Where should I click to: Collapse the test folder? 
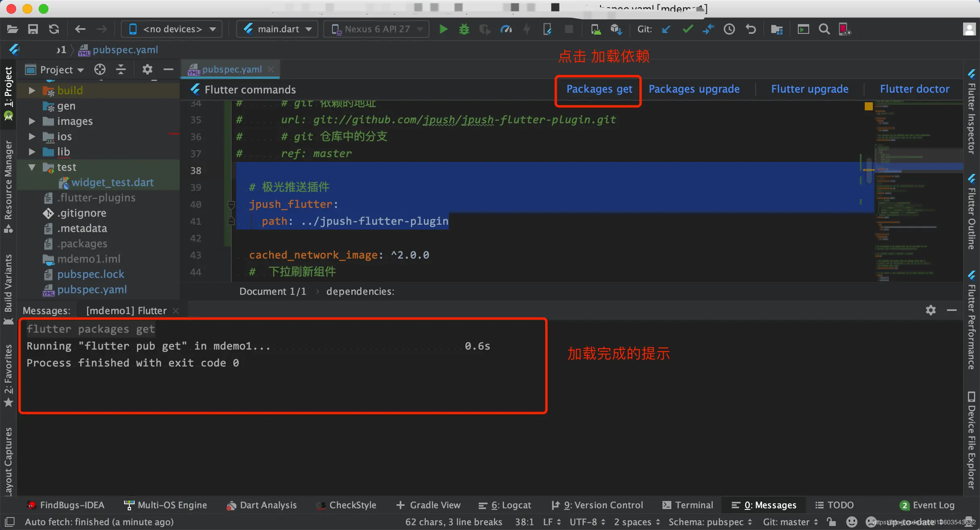(32, 167)
